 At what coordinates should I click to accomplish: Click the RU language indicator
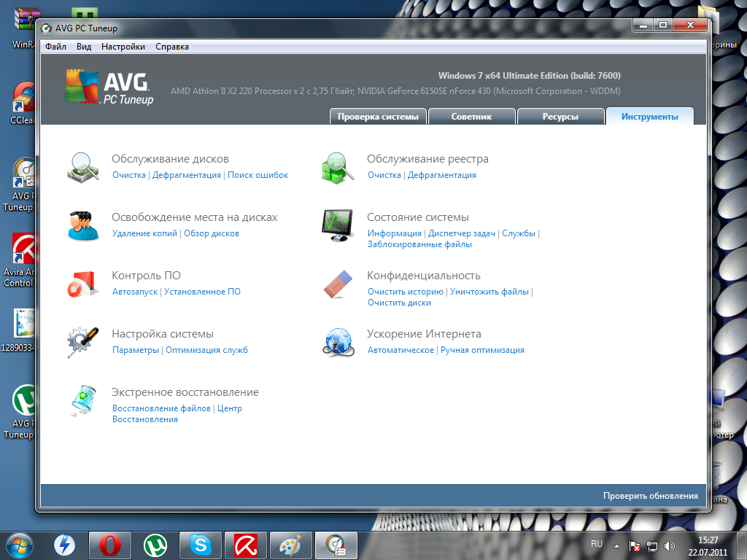pos(597,544)
